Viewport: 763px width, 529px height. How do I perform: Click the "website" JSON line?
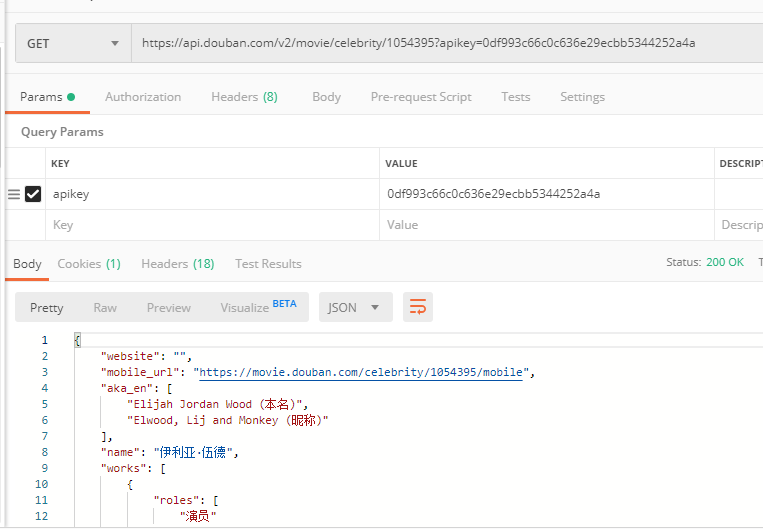(146, 356)
